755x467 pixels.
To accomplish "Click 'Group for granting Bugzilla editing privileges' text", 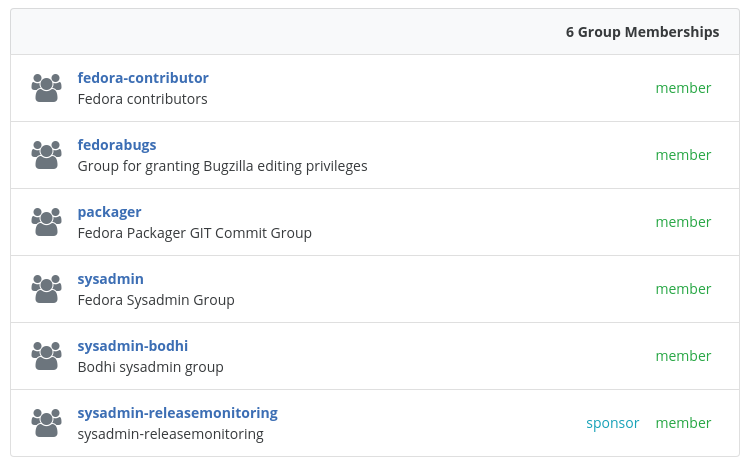I will pyautogui.click(x=222, y=166).
